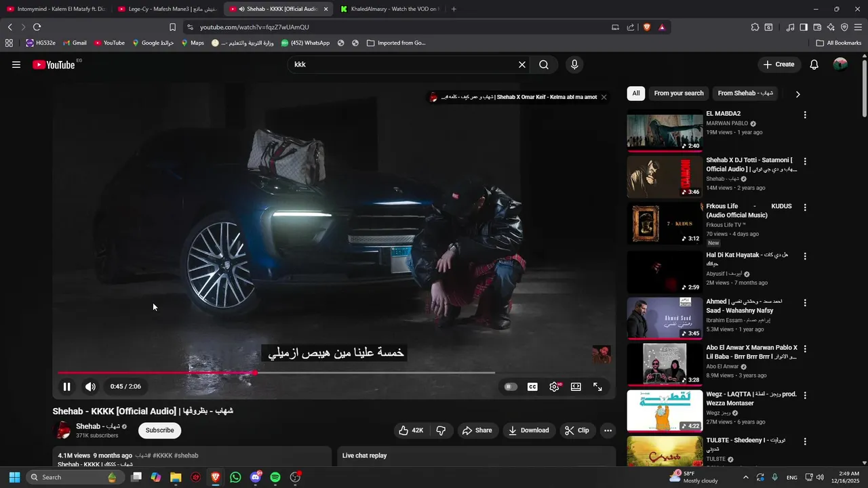
Task: Show more filter chips with the right arrow
Action: click(x=797, y=94)
